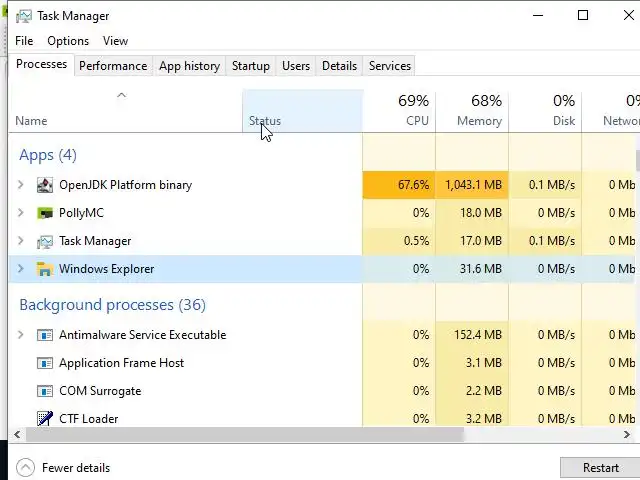Click the Restart button
The image size is (640, 480).
point(600,468)
